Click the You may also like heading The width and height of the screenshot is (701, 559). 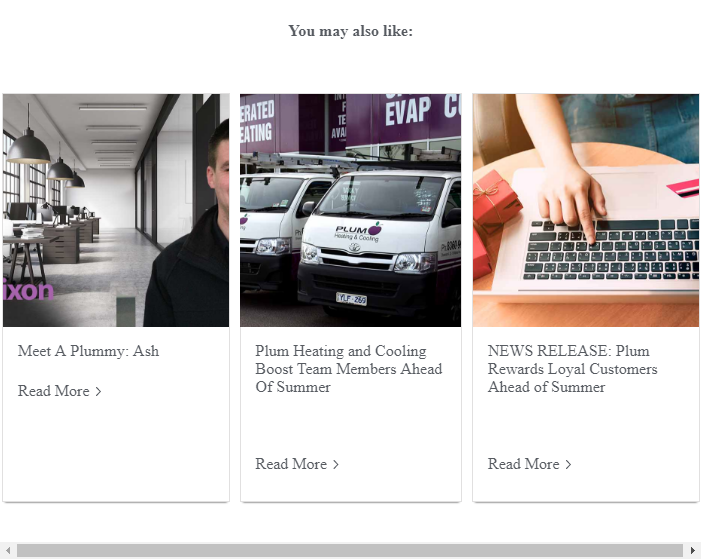click(350, 31)
